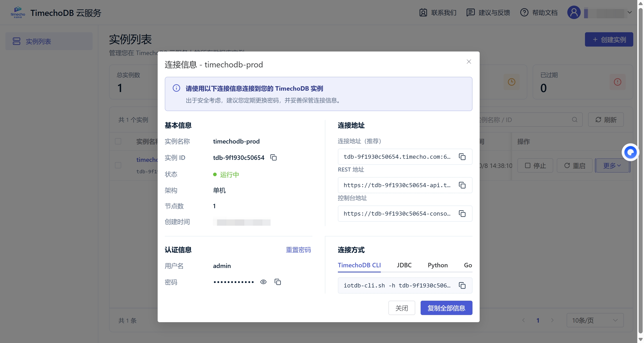
Task: Click the expired alert icon
Action: tap(617, 82)
